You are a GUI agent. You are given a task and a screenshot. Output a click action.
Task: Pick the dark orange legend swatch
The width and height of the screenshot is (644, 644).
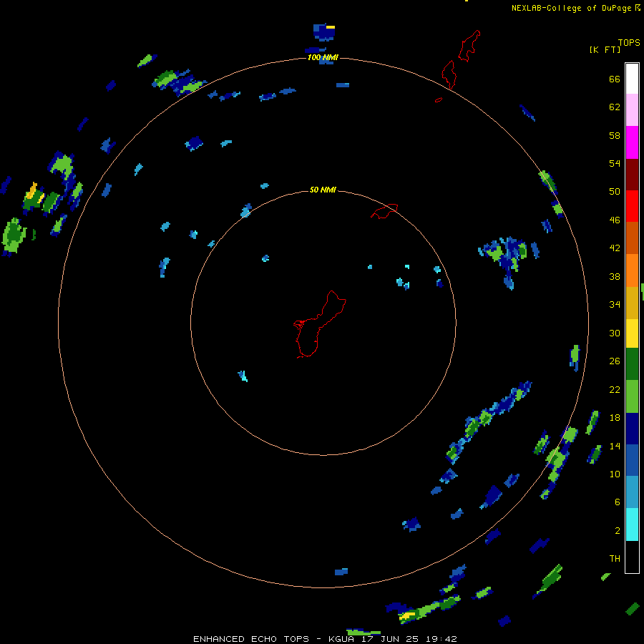click(632, 238)
